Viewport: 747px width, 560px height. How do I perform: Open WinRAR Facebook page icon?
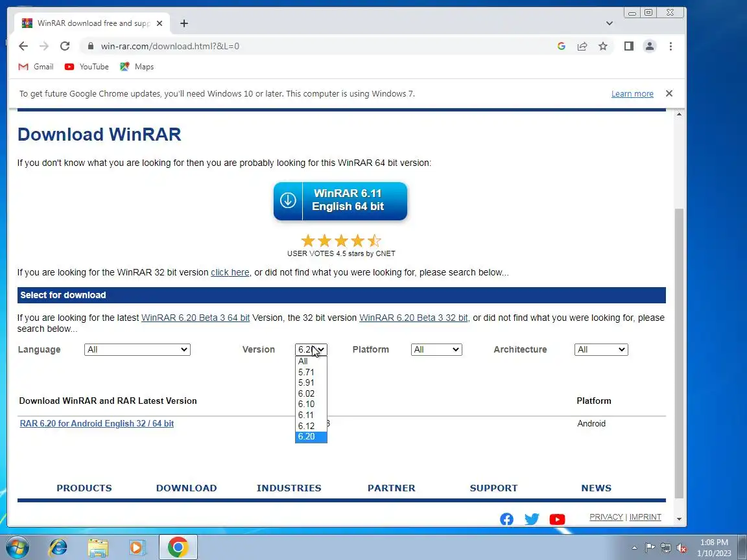point(507,519)
